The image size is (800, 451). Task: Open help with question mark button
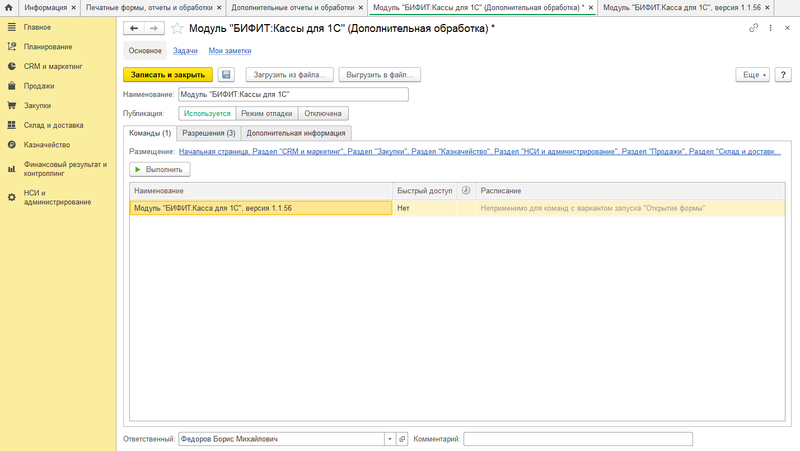(x=783, y=75)
